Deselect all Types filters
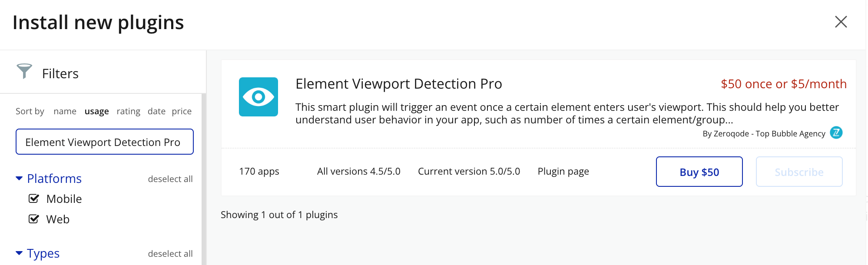Image resolution: width=868 pixels, height=265 pixels. coord(170,254)
